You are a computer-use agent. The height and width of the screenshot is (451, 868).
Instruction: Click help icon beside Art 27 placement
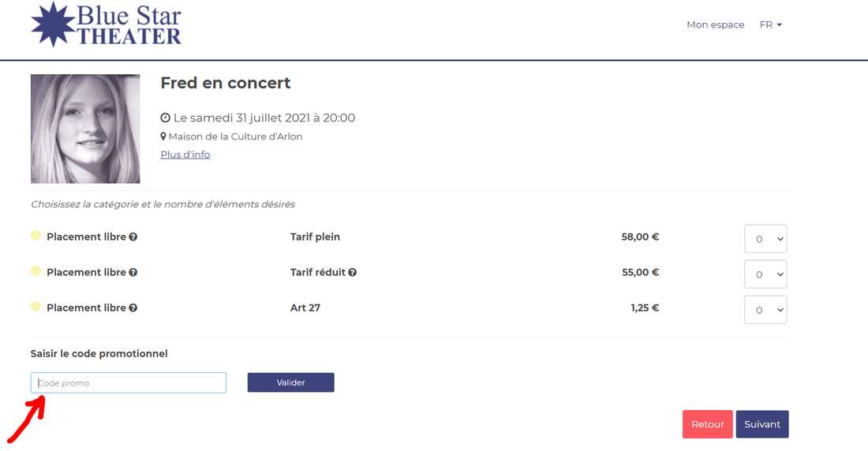coord(133,307)
